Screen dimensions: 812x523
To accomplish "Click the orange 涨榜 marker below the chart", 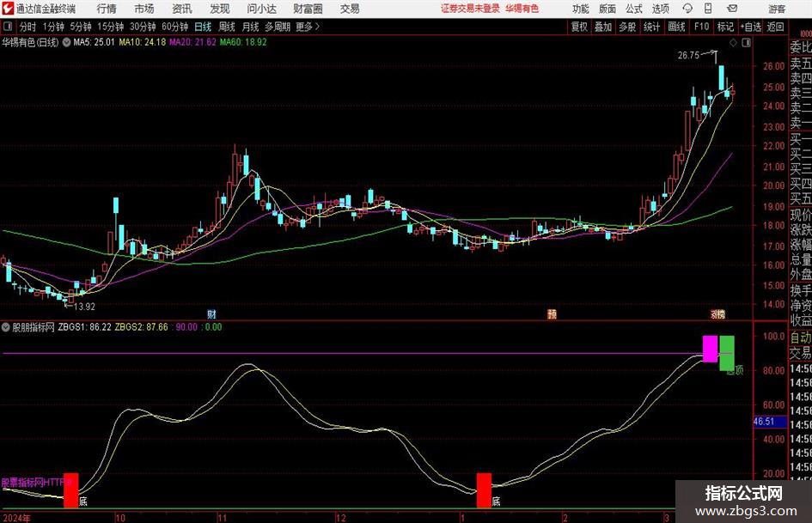I will [717, 313].
